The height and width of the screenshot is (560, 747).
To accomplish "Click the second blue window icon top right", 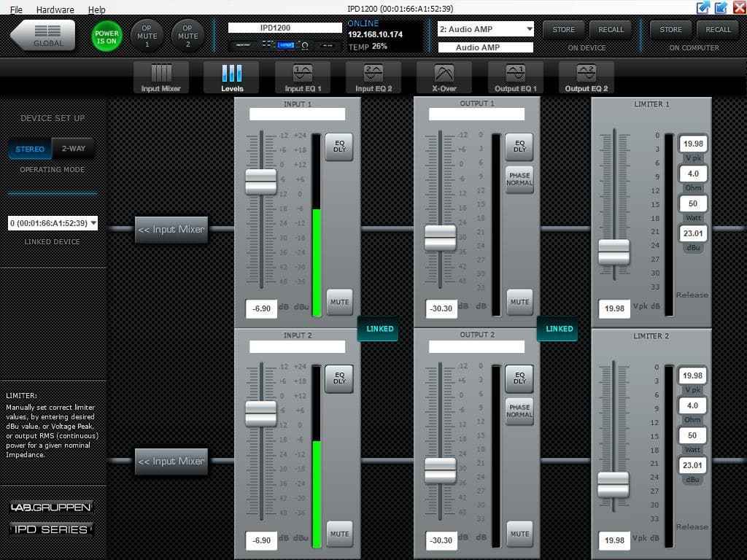I will pyautogui.click(x=721, y=7).
